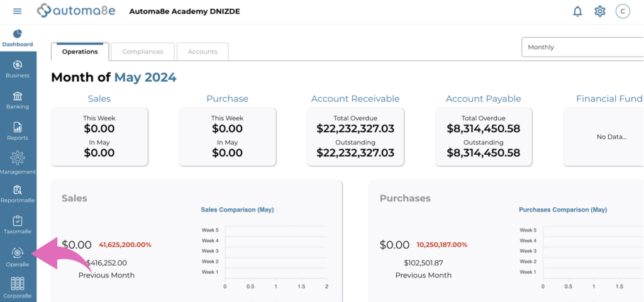Select the Business sidebar icon
Image resolution: width=644 pixels, height=302 pixels.
click(x=18, y=69)
